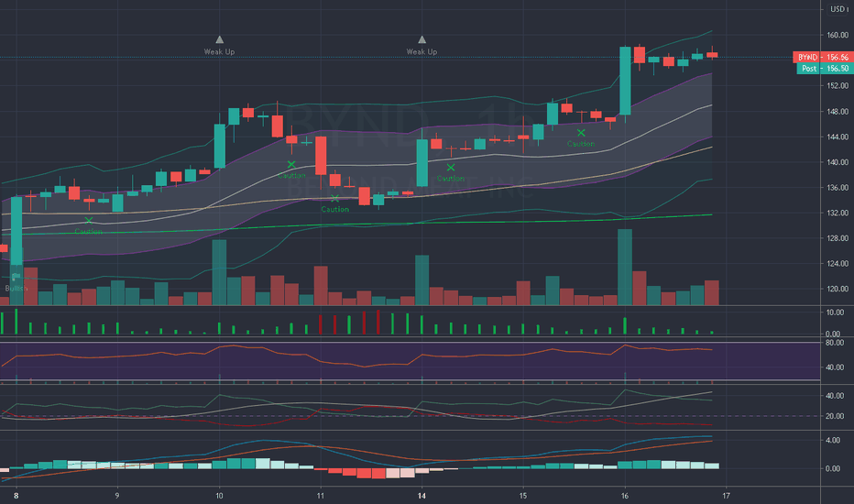This screenshot has height=504, width=854.
Task: Click the 120.00 price axis label
Action: [x=838, y=289]
